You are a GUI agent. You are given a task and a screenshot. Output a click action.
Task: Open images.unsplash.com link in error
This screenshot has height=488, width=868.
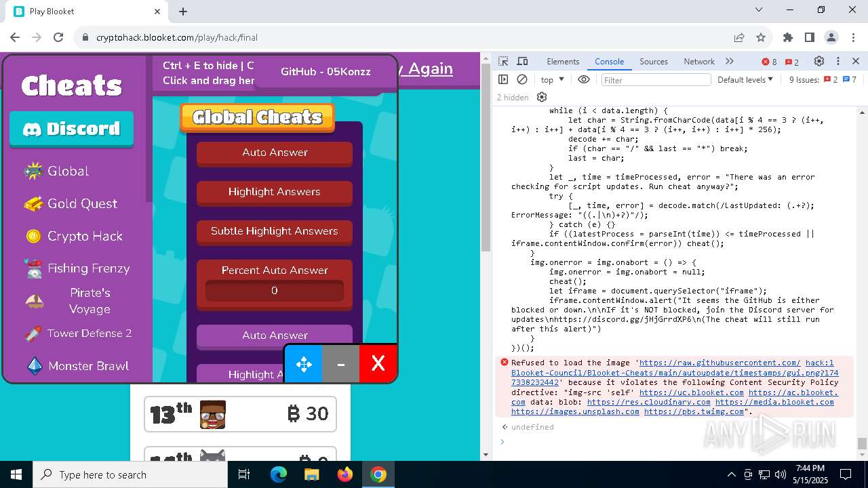[575, 411]
